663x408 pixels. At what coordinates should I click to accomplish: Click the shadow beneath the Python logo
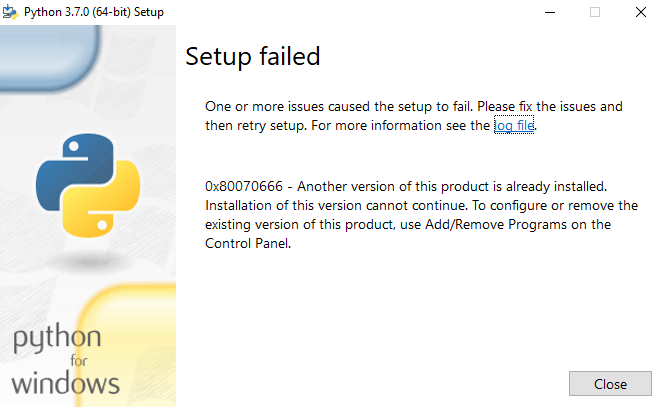pyautogui.click(x=89, y=261)
